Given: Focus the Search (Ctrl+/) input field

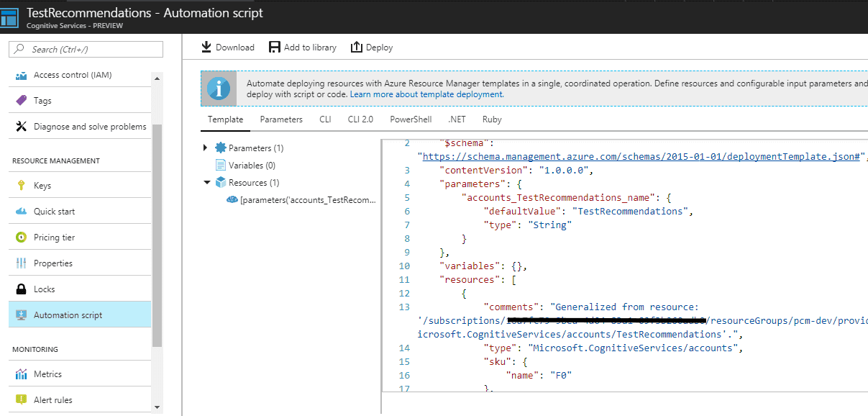Looking at the screenshot, I should tap(86, 49).
